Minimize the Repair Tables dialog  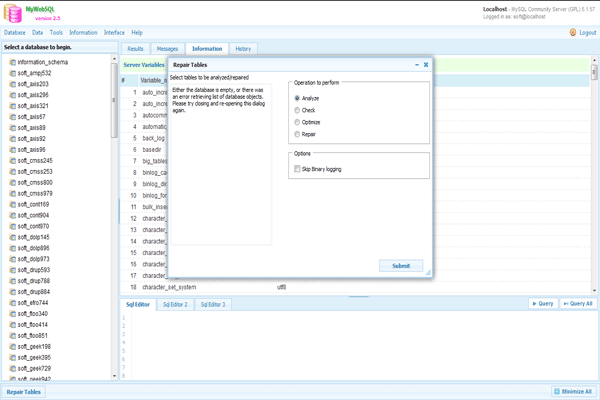pyautogui.click(x=416, y=65)
